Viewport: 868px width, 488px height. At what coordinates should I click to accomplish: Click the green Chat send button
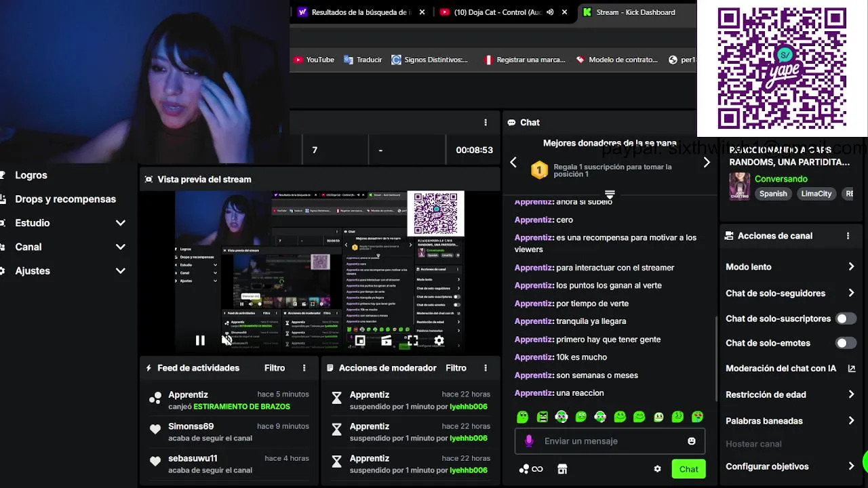pos(688,469)
